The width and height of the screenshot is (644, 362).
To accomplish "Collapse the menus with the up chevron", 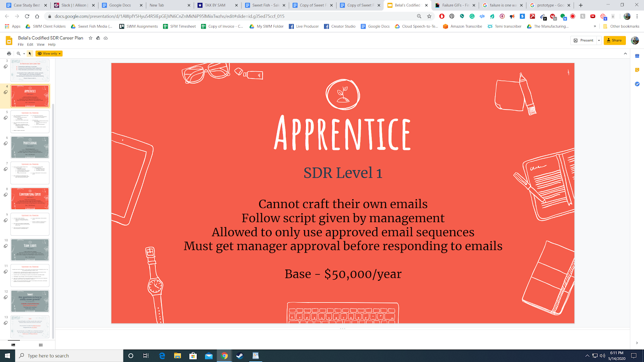I will click(x=625, y=53).
